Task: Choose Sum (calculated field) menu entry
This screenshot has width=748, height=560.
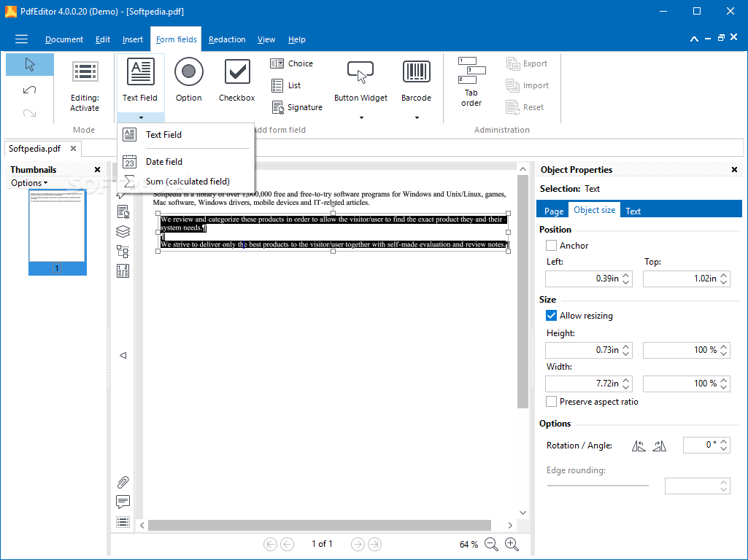Action: click(185, 182)
